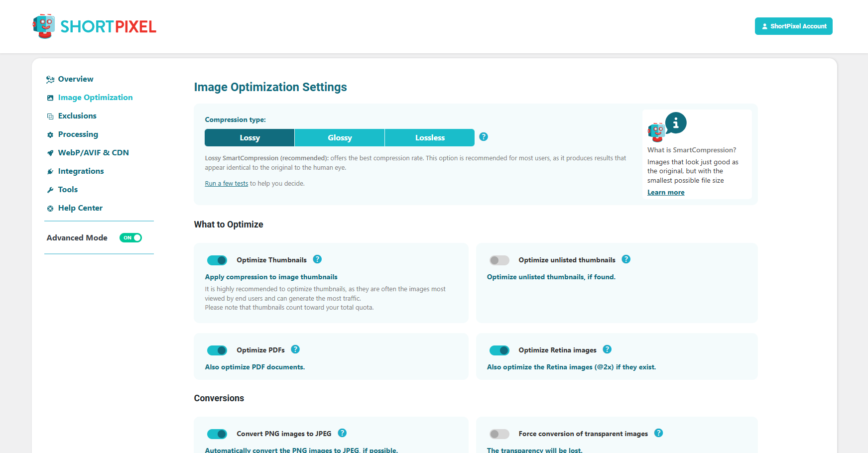The width and height of the screenshot is (868, 453).
Task: Select the Glossy compression type
Action: click(x=340, y=138)
